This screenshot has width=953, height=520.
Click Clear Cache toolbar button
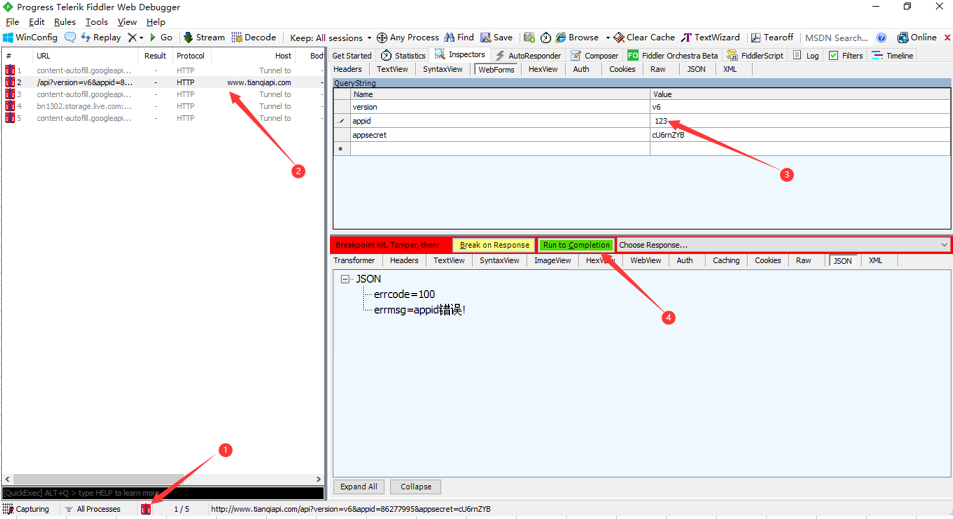pyautogui.click(x=644, y=38)
